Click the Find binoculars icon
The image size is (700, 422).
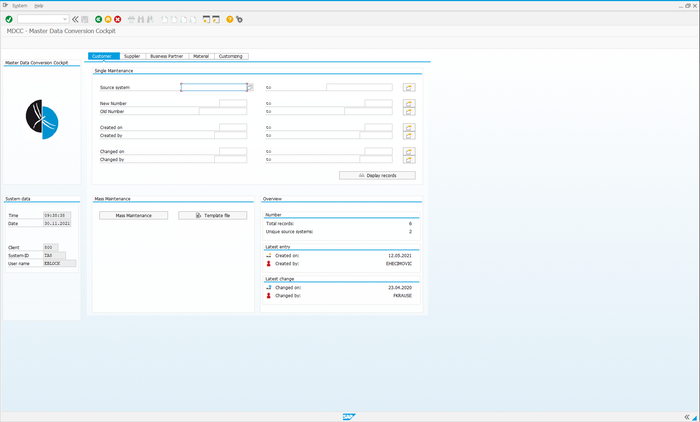click(141, 19)
